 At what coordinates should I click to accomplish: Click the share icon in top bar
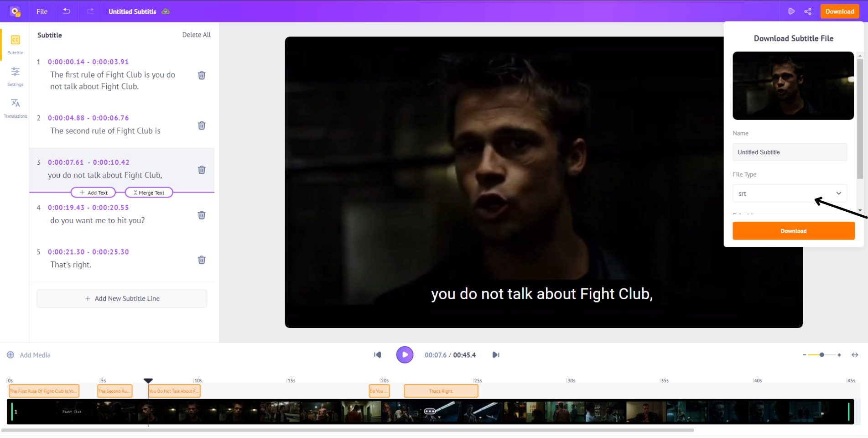click(x=808, y=11)
